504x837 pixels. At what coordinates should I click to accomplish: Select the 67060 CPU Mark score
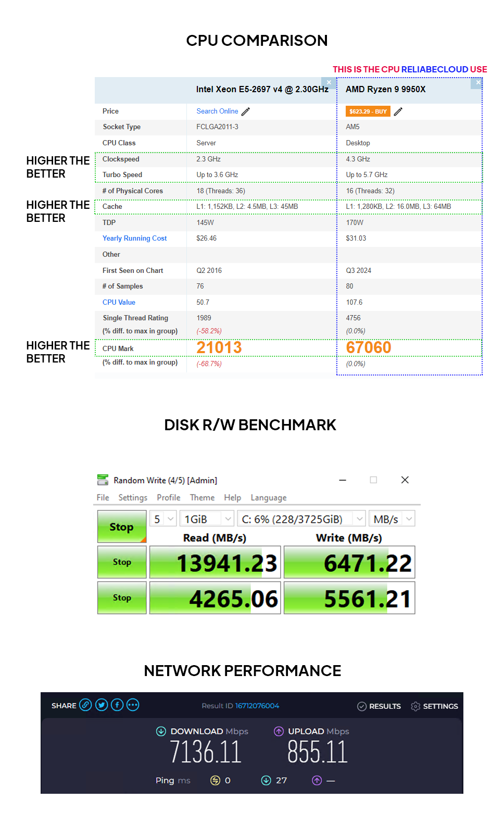click(x=369, y=347)
